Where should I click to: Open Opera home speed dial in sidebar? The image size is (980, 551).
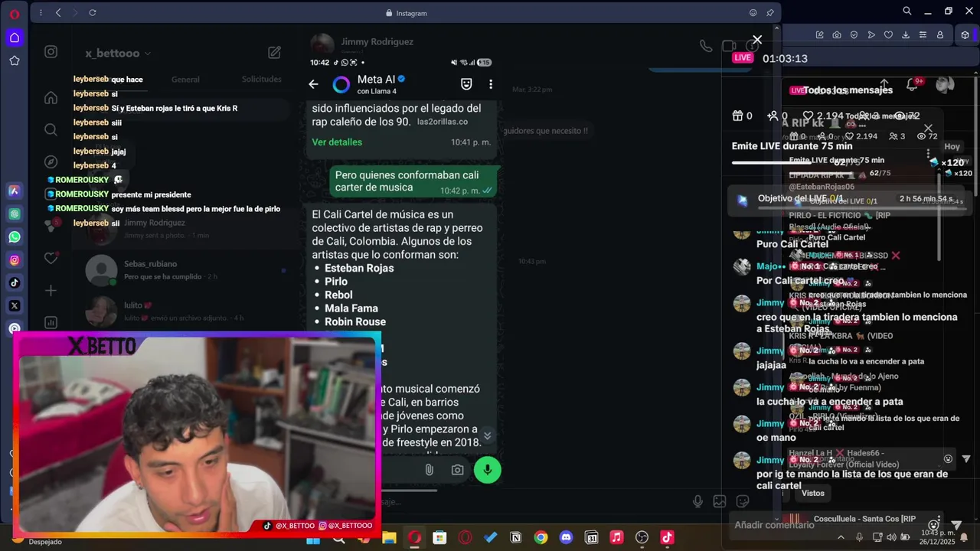pyautogui.click(x=15, y=37)
